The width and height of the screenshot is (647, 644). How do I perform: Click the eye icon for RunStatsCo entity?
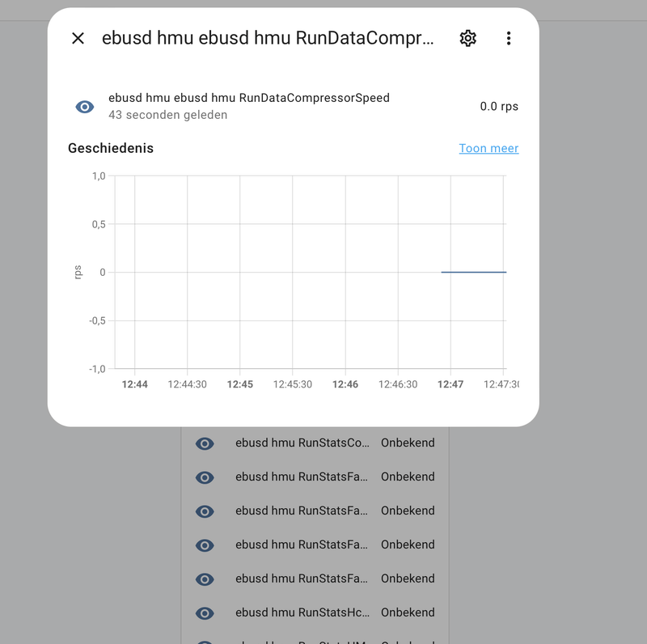(205, 443)
